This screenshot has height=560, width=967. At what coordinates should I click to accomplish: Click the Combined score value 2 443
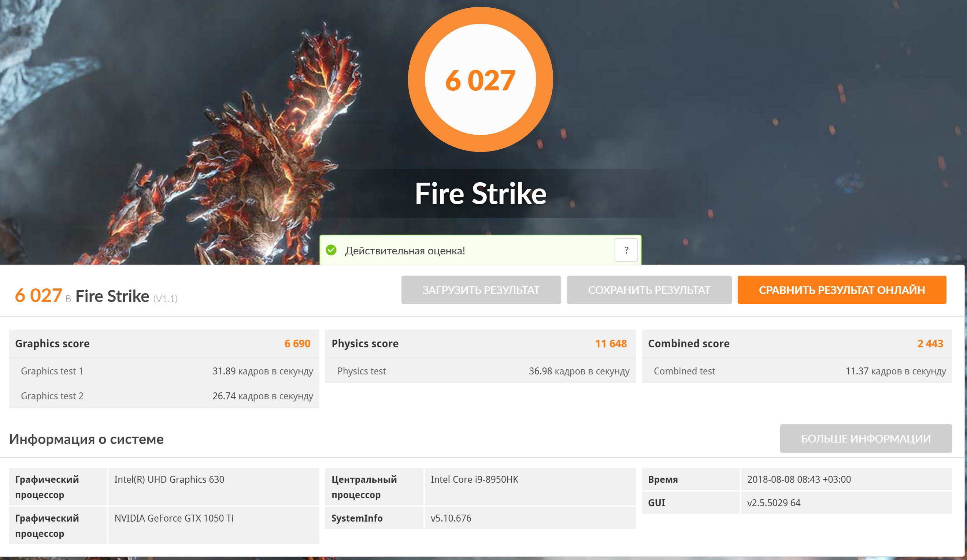coord(930,344)
